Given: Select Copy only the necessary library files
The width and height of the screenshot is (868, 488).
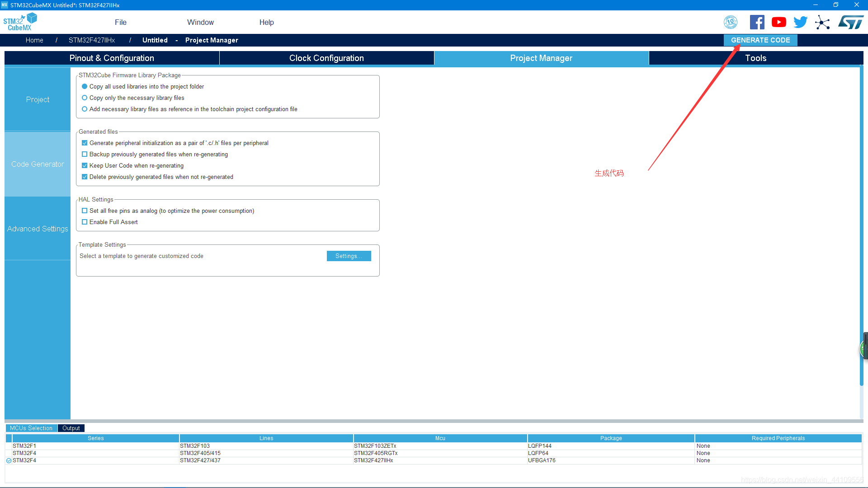Looking at the screenshot, I should point(85,98).
